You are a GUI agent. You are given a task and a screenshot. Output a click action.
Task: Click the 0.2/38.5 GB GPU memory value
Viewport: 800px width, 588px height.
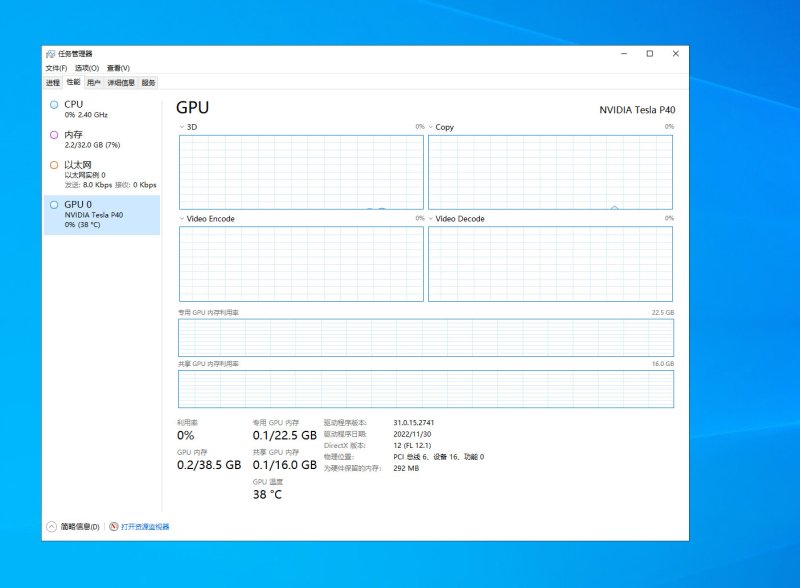(x=209, y=465)
